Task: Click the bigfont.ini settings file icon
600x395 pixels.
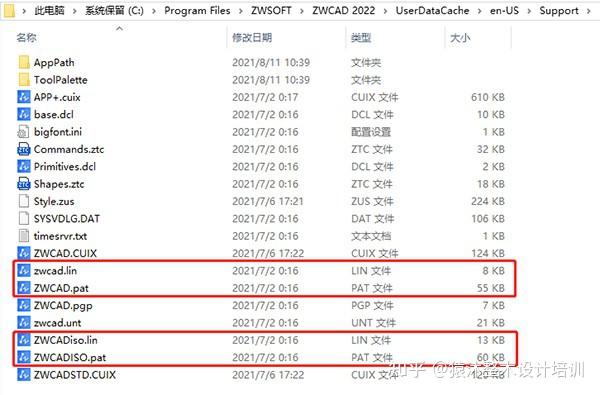Action: (x=24, y=132)
